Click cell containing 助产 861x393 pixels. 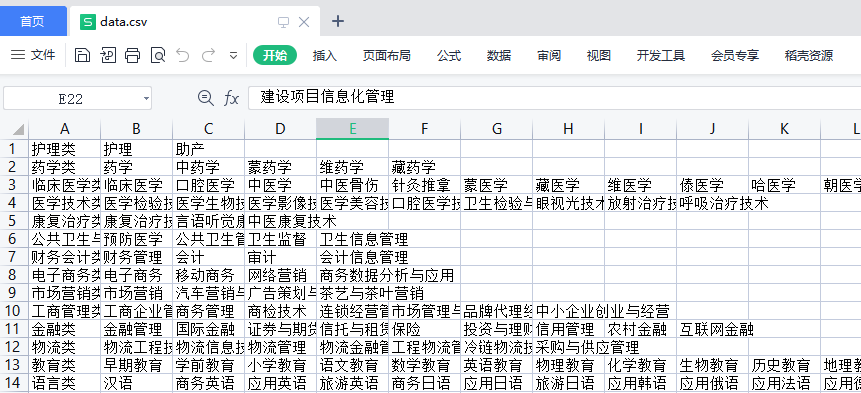point(209,149)
